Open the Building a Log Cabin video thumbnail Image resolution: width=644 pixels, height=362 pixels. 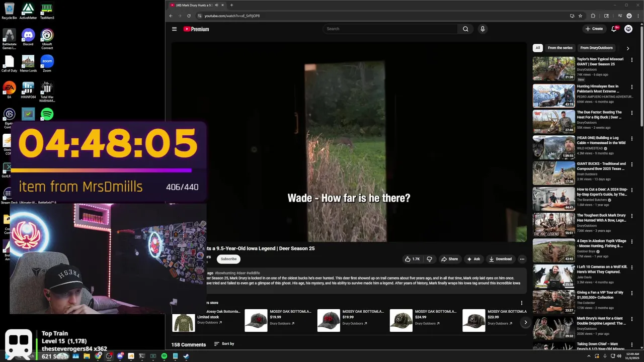point(553,147)
